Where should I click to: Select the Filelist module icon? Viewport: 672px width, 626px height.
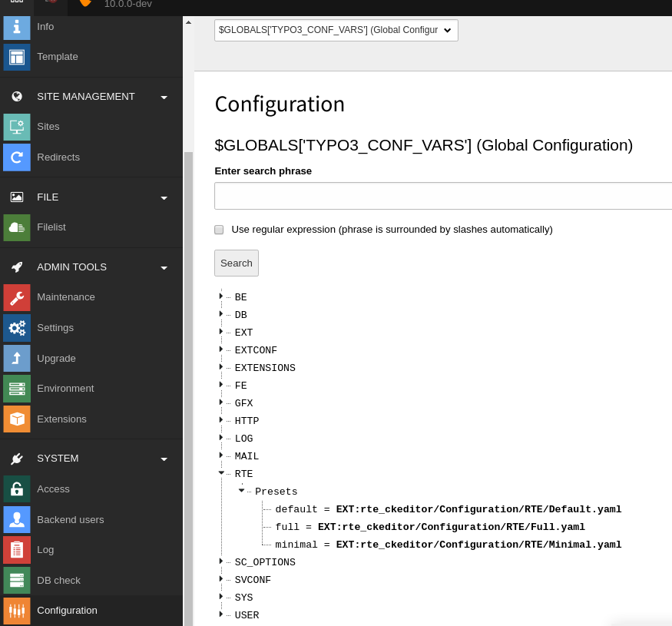[17, 227]
